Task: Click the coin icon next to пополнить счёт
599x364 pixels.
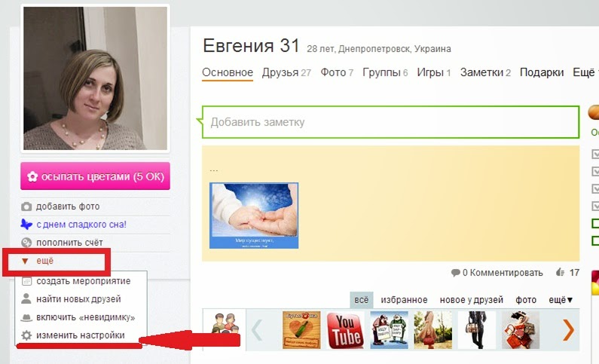Action: (x=26, y=243)
